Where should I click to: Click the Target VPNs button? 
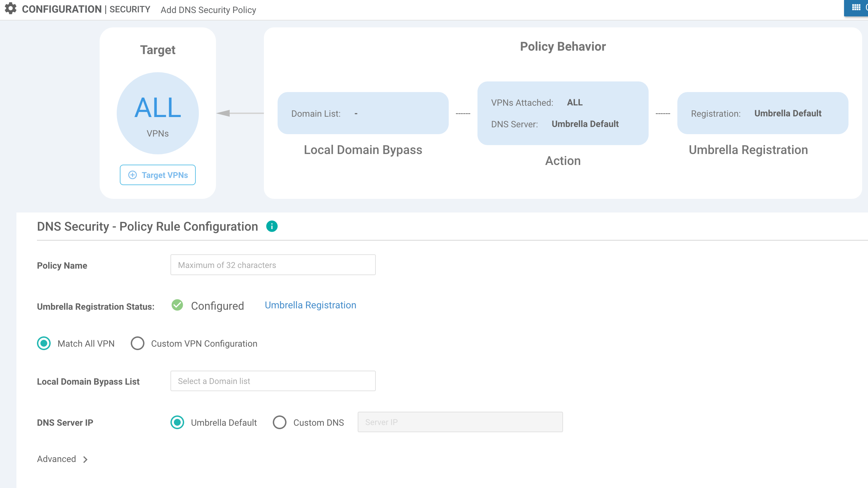158,175
